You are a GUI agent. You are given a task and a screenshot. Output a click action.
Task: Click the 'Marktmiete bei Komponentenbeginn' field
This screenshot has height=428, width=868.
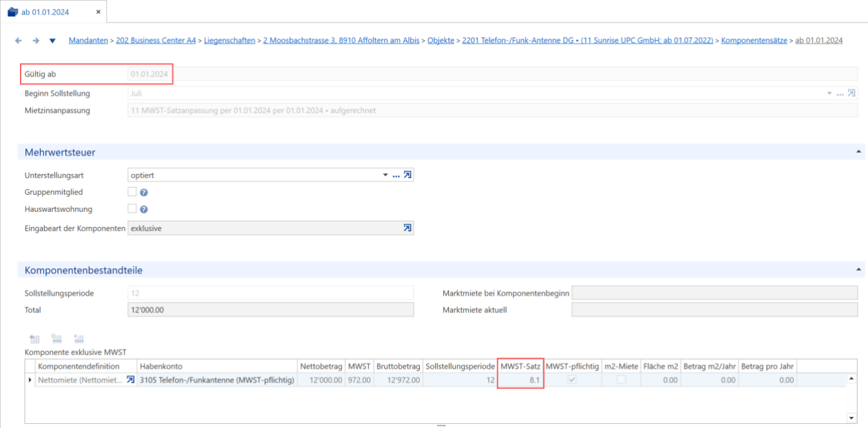[714, 293]
